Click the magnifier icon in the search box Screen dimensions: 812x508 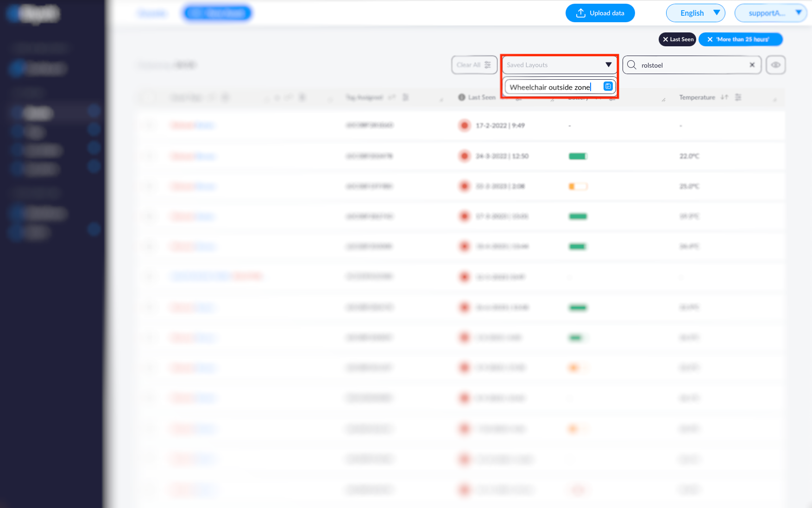(632, 65)
